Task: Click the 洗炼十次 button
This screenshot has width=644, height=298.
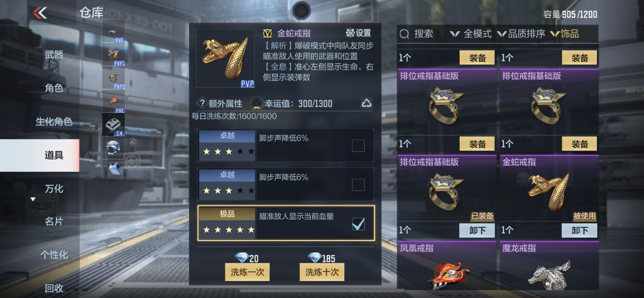Action: point(322,272)
